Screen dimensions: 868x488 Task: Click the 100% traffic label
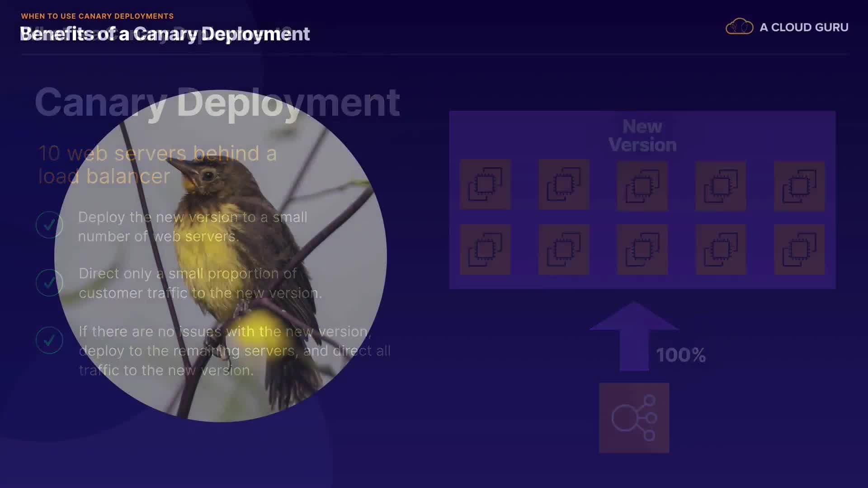(680, 355)
